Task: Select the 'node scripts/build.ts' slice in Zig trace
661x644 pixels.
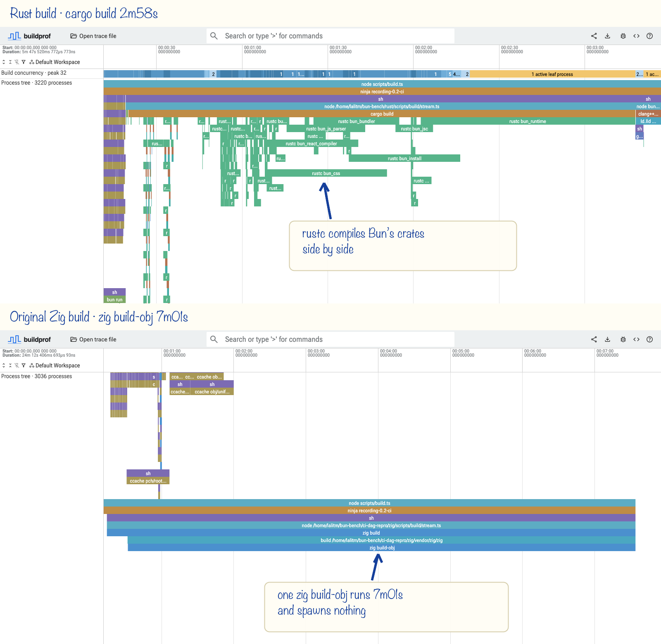Action: [369, 503]
